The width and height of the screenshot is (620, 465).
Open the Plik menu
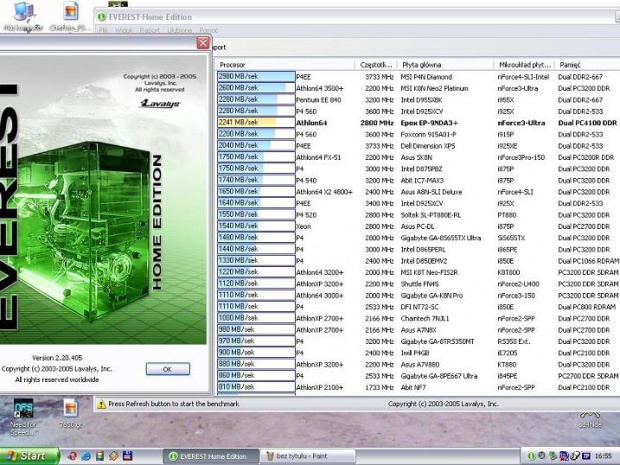click(103, 32)
